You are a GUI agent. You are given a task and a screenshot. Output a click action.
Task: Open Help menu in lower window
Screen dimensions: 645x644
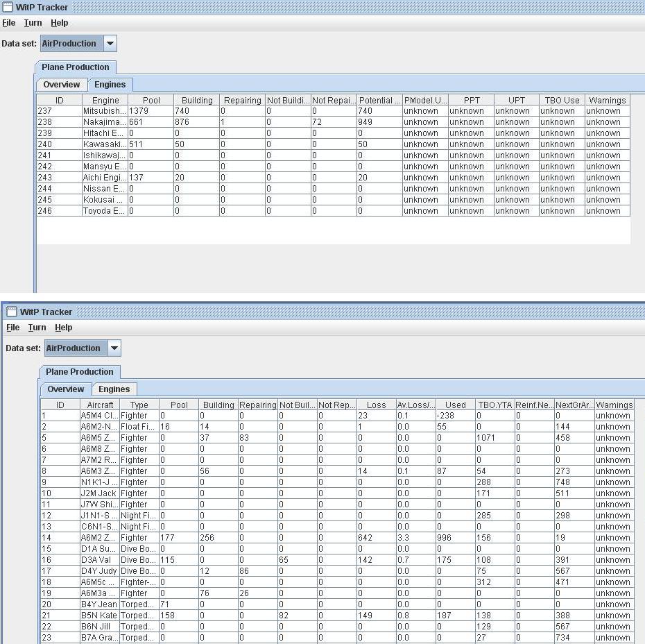[63, 327]
